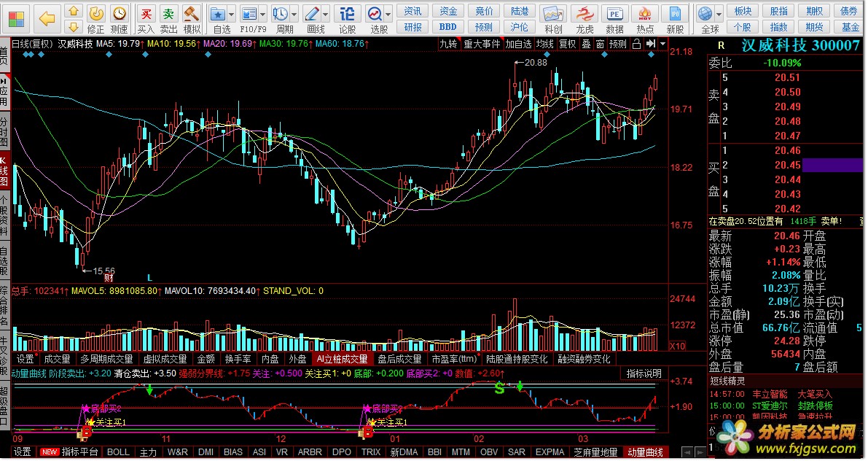
Task: Open the 研报 research reports button
Action: pyautogui.click(x=413, y=26)
